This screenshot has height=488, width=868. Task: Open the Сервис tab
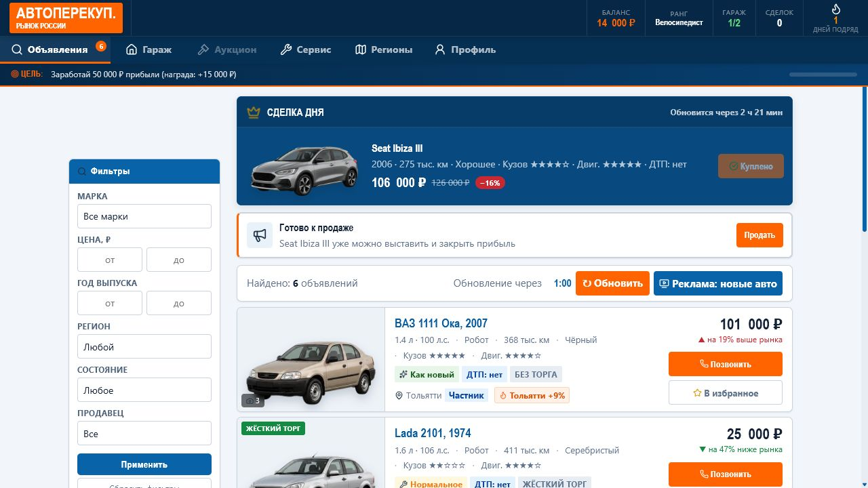pos(306,49)
